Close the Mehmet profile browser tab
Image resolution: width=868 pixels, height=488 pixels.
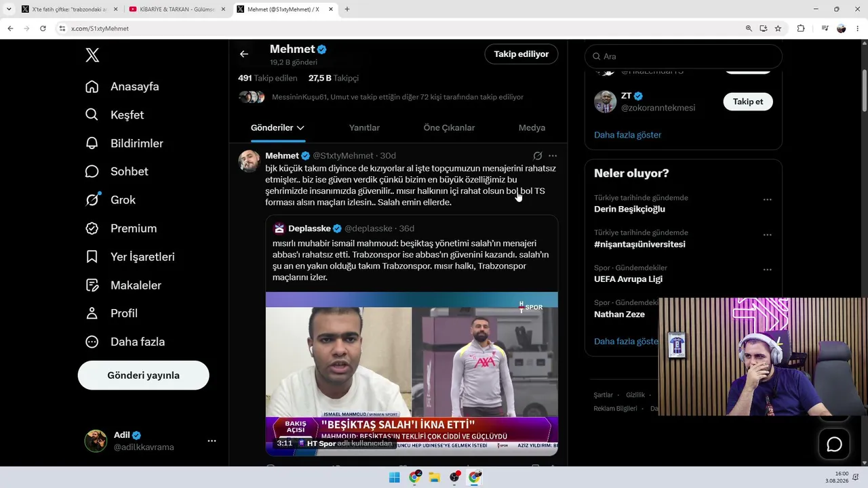(330, 9)
